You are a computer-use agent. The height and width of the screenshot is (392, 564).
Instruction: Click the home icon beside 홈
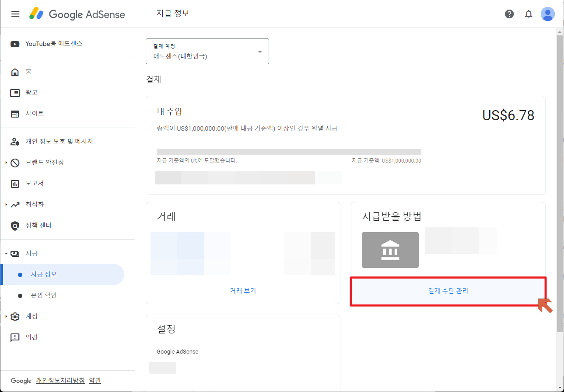[x=15, y=72]
